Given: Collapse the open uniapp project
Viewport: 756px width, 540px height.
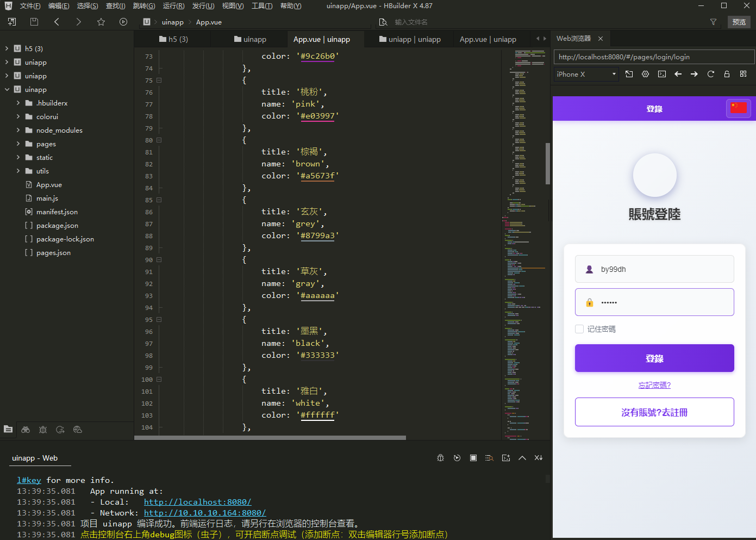Looking at the screenshot, I should point(7,89).
